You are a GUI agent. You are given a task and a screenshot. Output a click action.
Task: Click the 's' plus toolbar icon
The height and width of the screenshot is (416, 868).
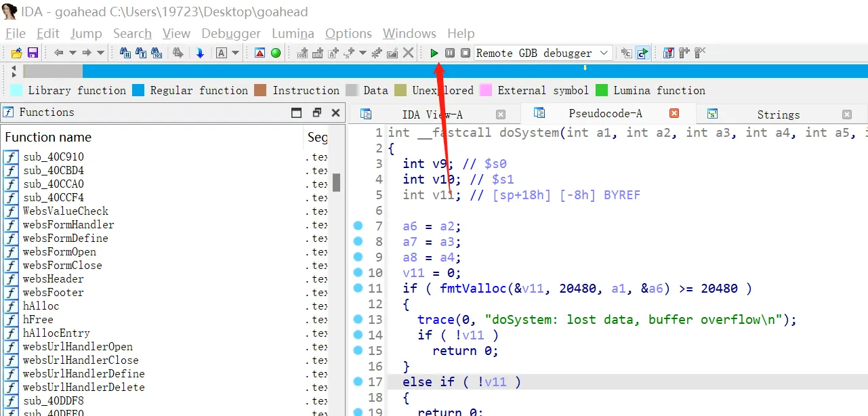(349, 53)
